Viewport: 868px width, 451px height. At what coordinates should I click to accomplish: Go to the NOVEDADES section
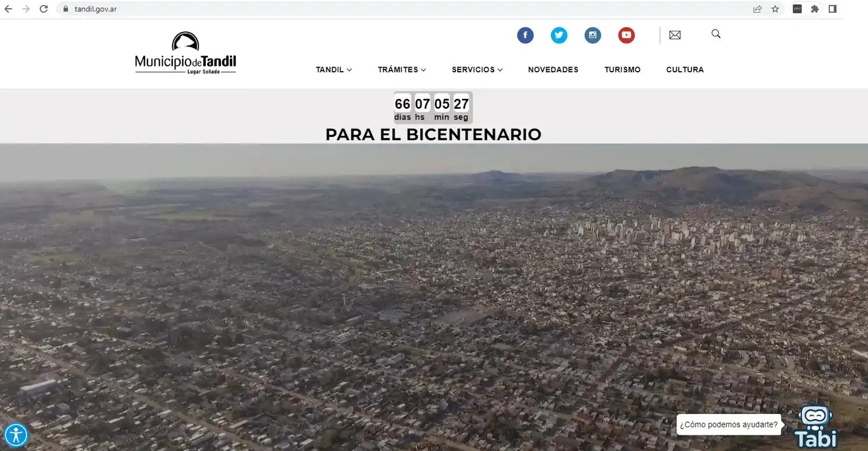pos(553,69)
